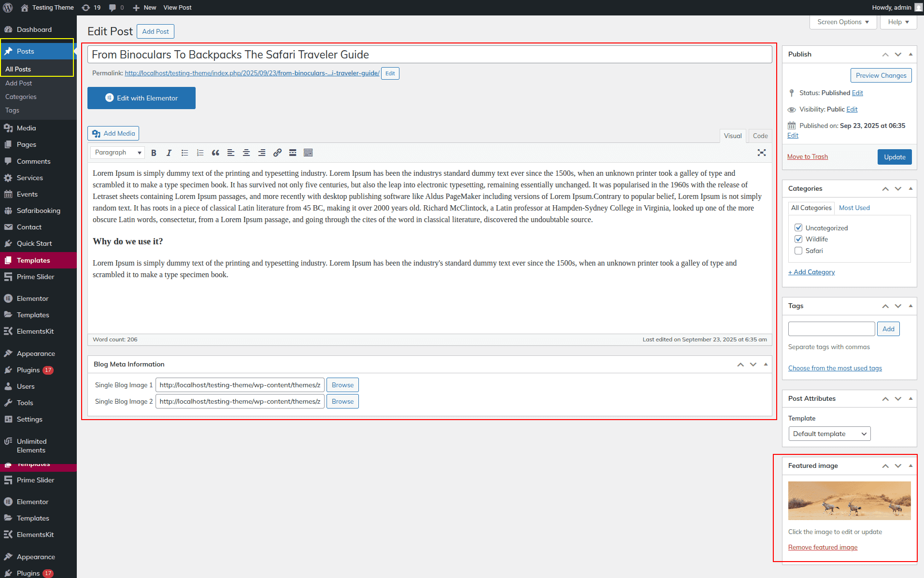
Task: Toggle bold formatting in editor toolbar
Action: [154, 153]
